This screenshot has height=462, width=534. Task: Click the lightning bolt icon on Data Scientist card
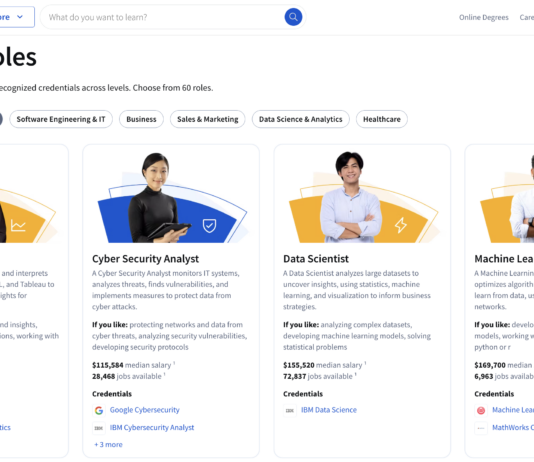[x=400, y=225]
